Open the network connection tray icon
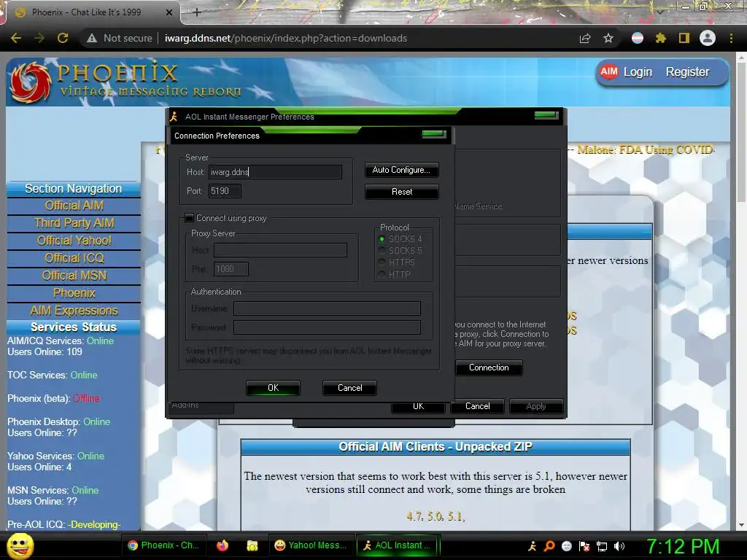The image size is (747, 560). 602,546
